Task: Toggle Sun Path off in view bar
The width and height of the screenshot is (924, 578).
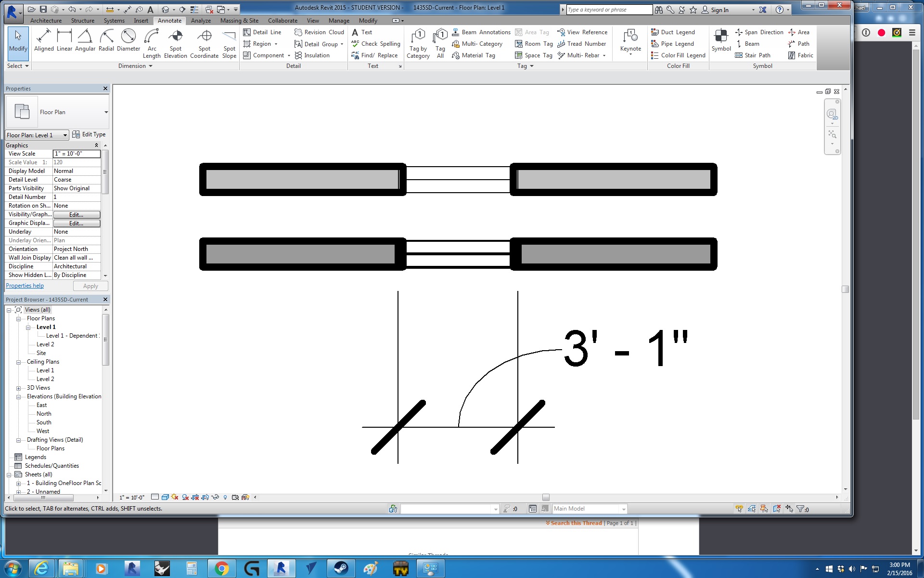Action: click(175, 497)
